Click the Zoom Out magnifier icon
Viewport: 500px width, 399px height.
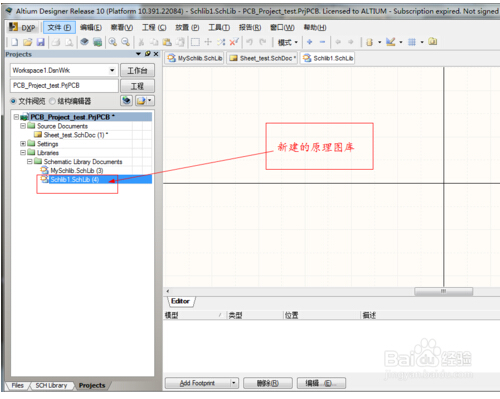tap(125, 42)
